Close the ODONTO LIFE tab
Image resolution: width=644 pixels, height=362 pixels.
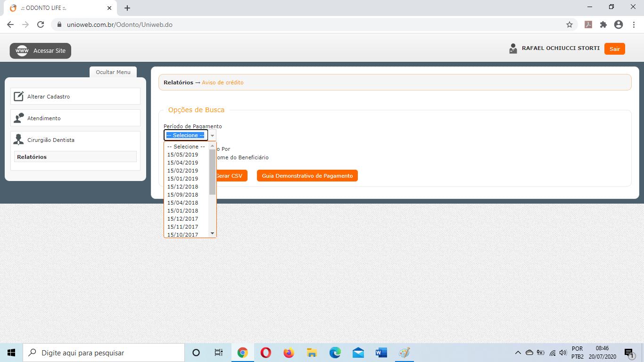point(109,8)
